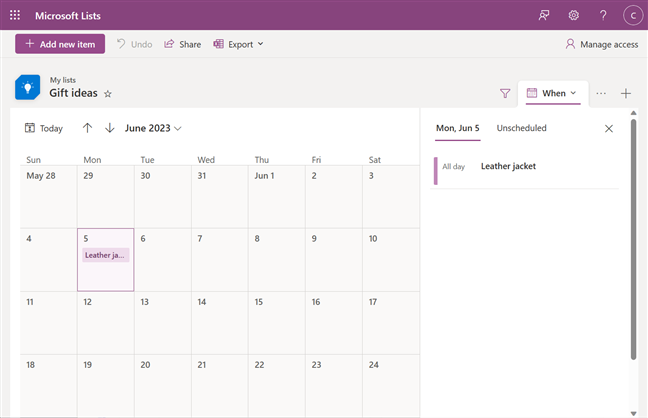Open the Leather jacket event on June 5
This screenshot has height=418, width=648.
tap(105, 255)
